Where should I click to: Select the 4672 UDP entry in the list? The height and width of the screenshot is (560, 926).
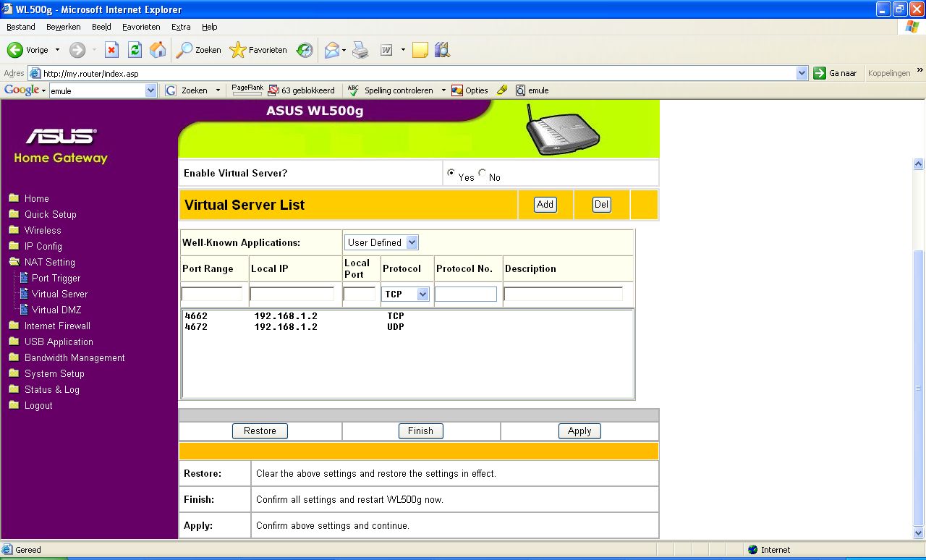click(407, 327)
